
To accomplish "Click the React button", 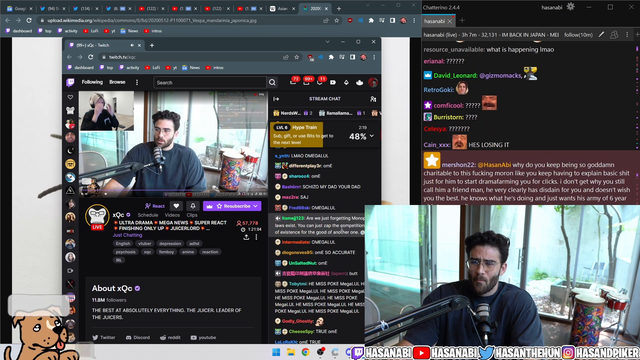I will (155, 206).
